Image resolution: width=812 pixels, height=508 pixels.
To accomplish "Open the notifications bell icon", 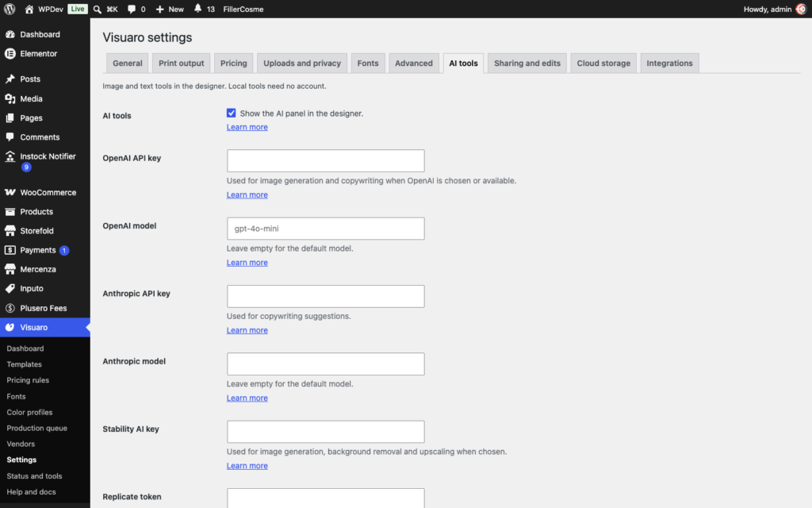I will pyautogui.click(x=197, y=8).
